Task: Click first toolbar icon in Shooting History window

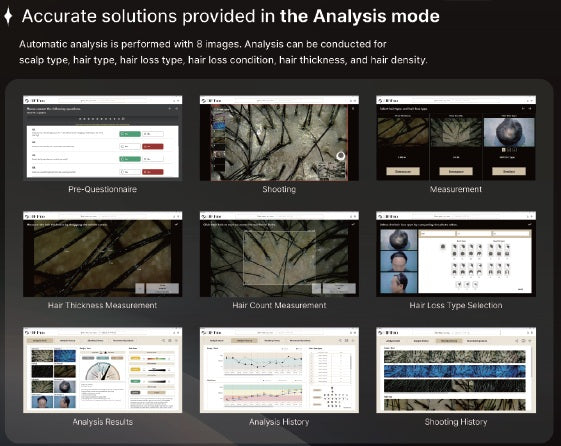Action: coord(517,341)
